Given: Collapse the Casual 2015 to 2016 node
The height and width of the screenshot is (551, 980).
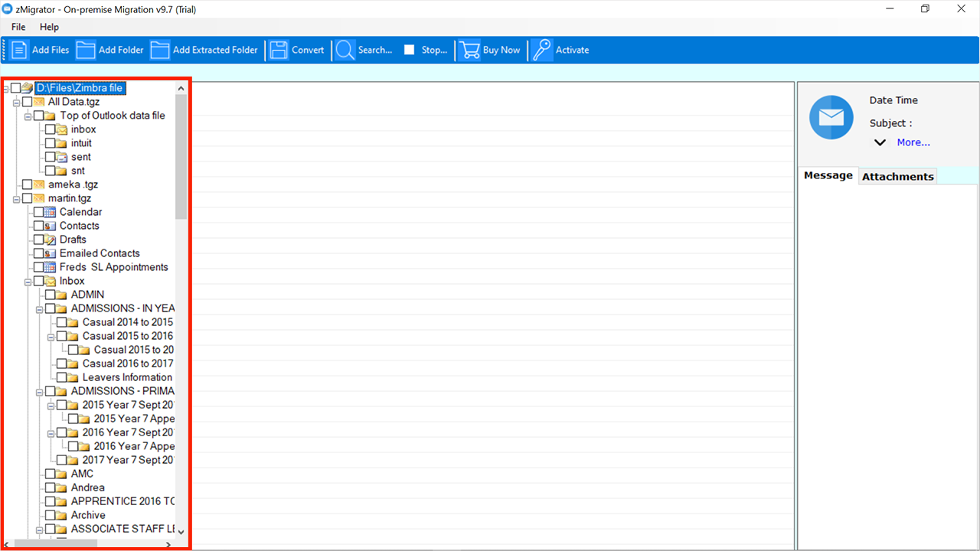Looking at the screenshot, I should [x=51, y=337].
